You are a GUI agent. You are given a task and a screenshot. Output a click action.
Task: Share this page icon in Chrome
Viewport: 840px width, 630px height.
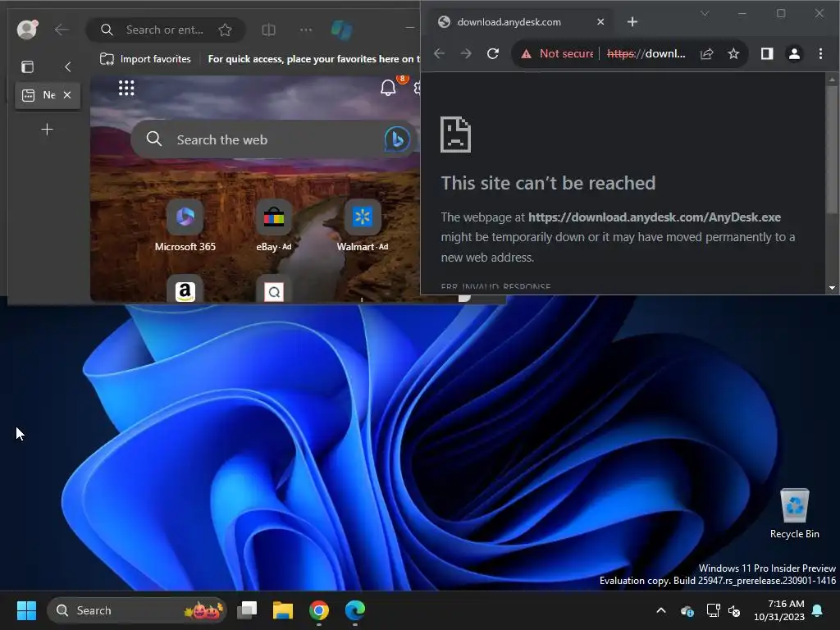click(x=707, y=53)
